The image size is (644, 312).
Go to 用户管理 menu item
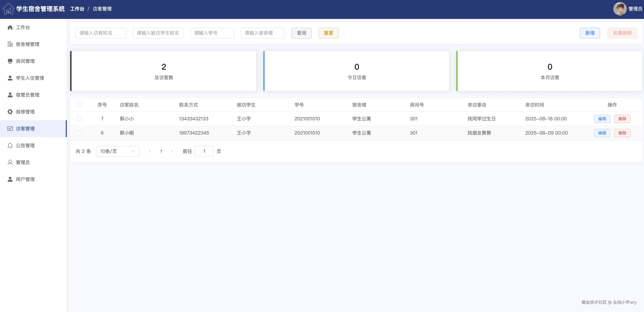coord(25,179)
